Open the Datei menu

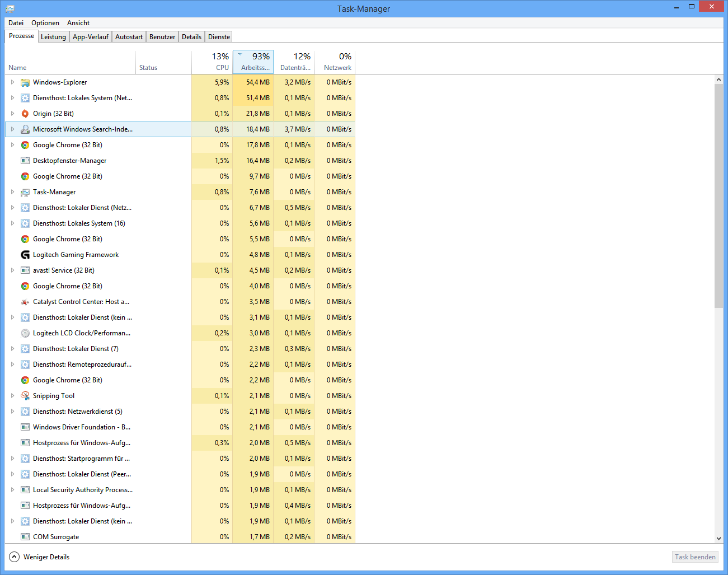(16, 23)
